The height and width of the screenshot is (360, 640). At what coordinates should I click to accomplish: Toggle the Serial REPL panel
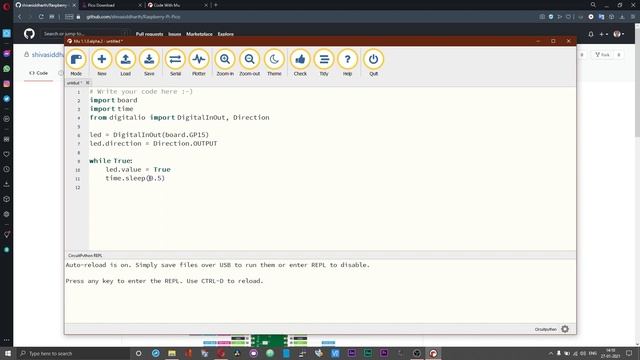(175, 62)
